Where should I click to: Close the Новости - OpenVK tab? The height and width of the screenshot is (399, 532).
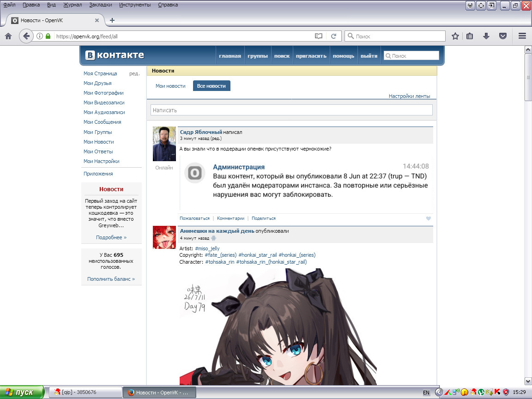pyautogui.click(x=97, y=20)
